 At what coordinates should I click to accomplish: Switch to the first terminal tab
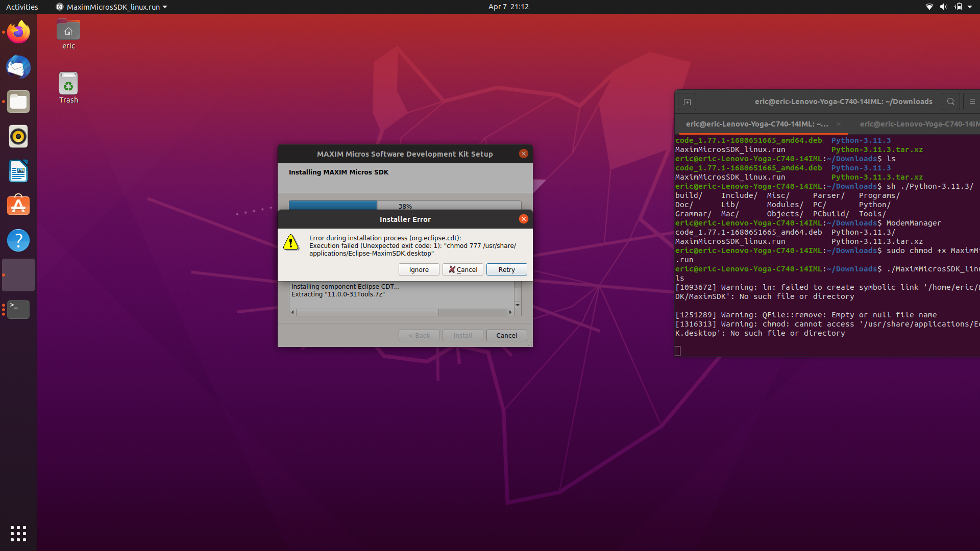point(757,124)
